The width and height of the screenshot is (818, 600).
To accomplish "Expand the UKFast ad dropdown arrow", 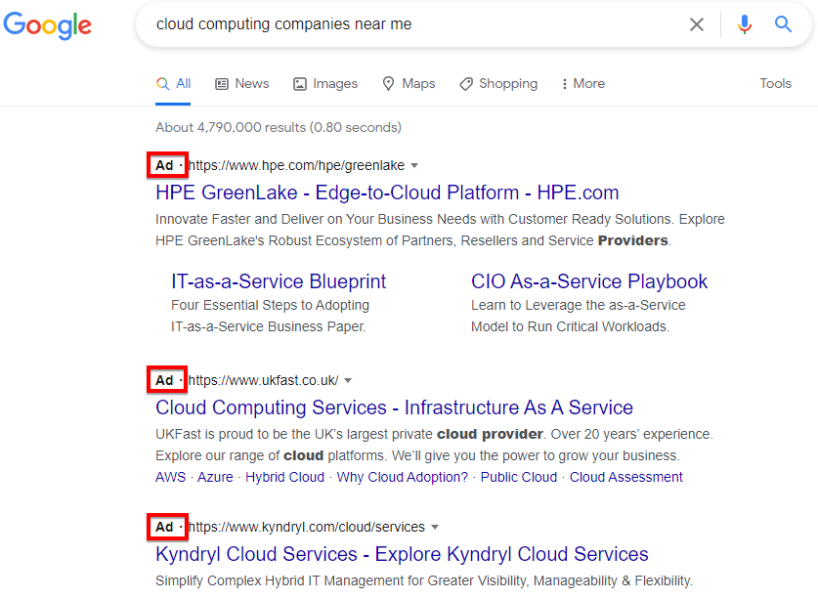I will (x=347, y=380).
